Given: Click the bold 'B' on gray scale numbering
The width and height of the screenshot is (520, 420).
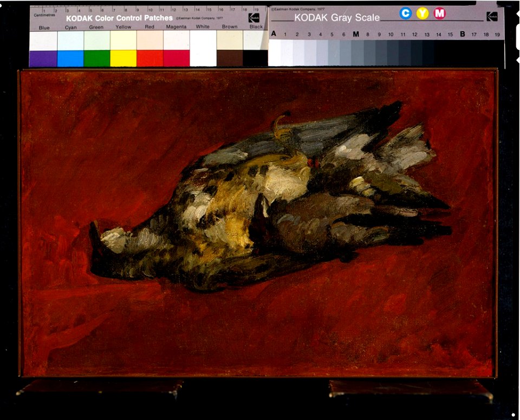Looking at the screenshot, I should click(x=462, y=34).
